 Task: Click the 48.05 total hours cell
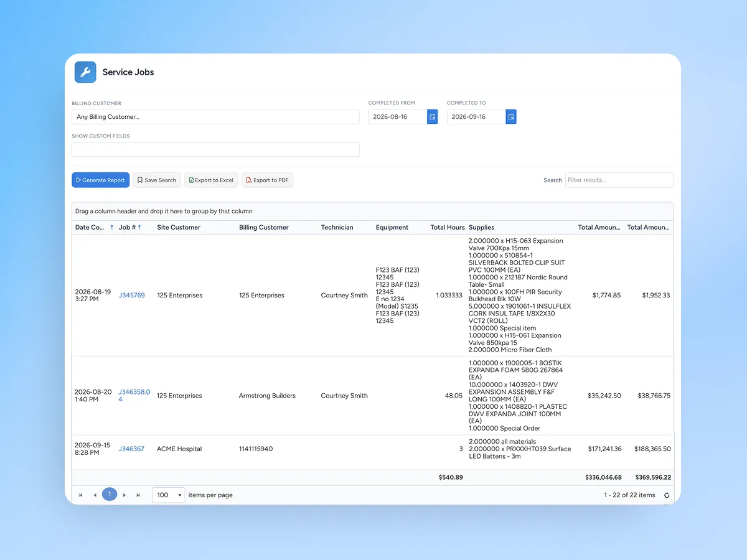coord(454,396)
